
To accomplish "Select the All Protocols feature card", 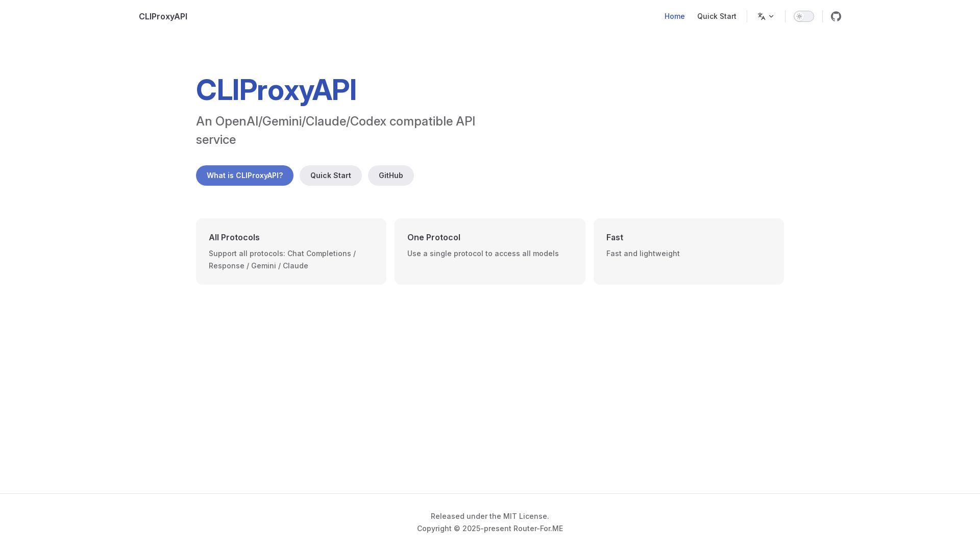I will (x=291, y=252).
